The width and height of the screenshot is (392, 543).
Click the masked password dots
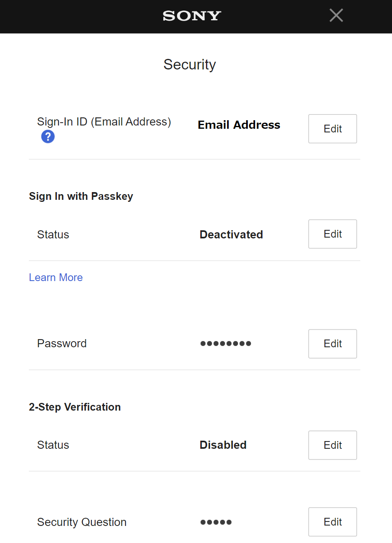click(x=225, y=344)
